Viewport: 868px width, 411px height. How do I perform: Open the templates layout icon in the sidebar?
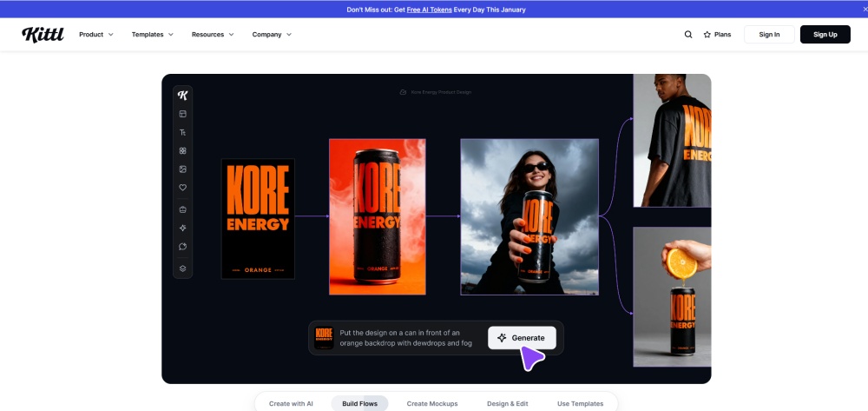click(182, 114)
